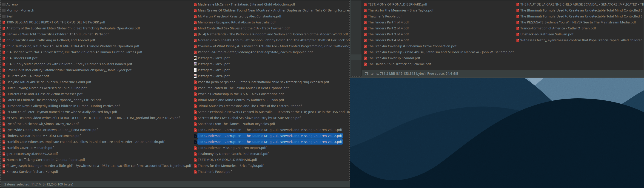
Task: Select PDF icon of The Finders Part 3 of 4.pdf
Action: click(x=365, y=34)
